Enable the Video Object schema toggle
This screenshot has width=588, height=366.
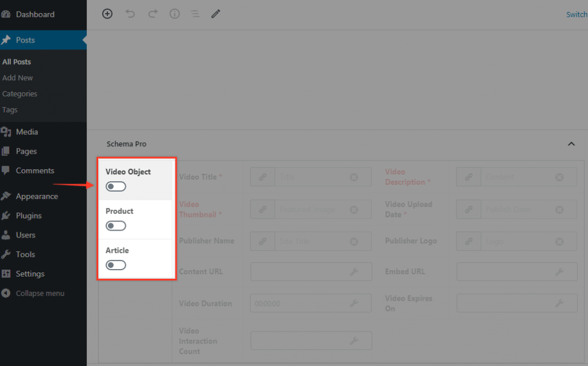(x=115, y=186)
